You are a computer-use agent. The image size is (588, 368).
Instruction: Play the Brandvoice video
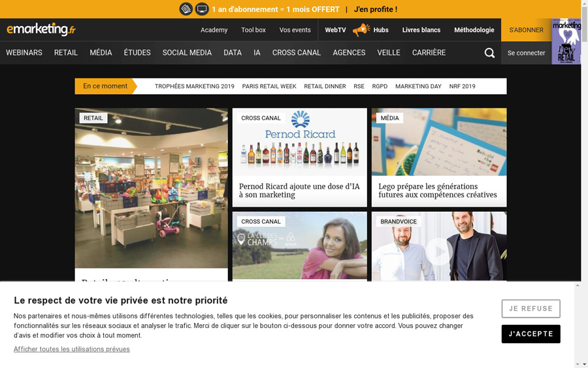439,252
